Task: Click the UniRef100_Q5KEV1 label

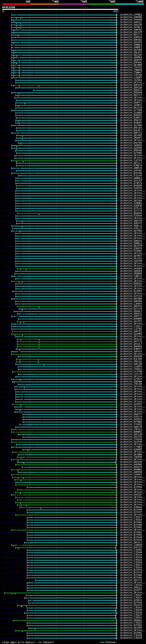Action: click(x=131, y=314)
